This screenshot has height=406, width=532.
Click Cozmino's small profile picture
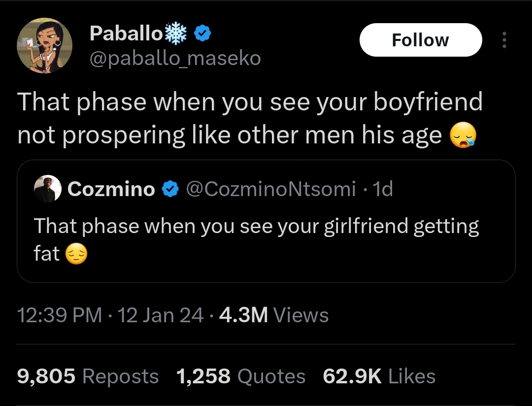point(47,189)
